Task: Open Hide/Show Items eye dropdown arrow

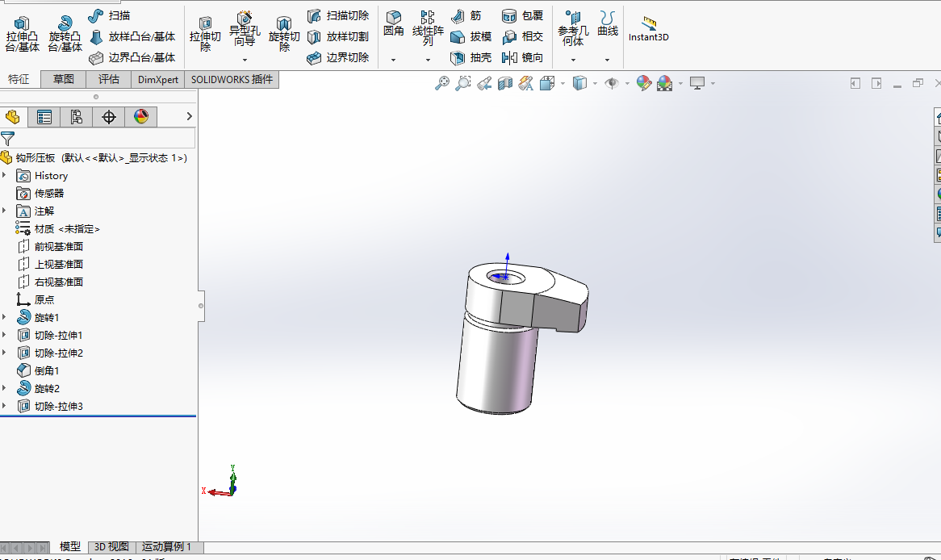Action: pyautogui.click(x=627, y=83)
